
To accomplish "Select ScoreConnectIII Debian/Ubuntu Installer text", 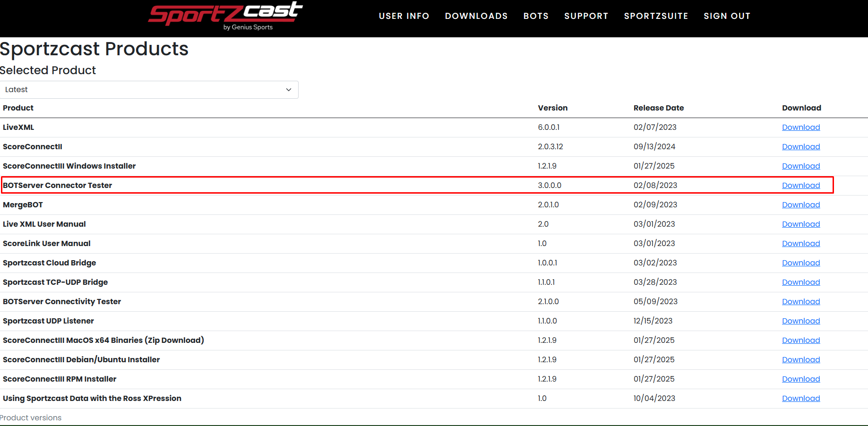I will coord(81,359).
